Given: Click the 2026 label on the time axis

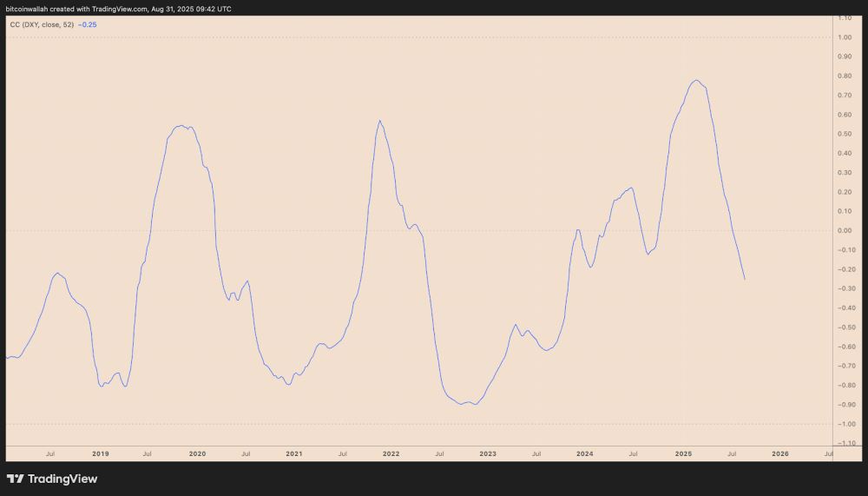Looking at the screenshot, I should coord(780,454).
